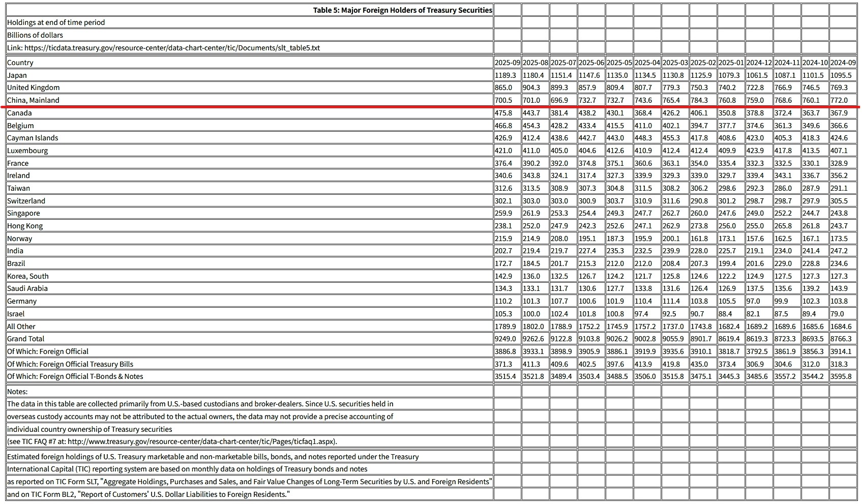This screenshot has height=504, width=862.
Task: Select Israel's 2024-09 value 79.0
Action: tap(837, 314)
